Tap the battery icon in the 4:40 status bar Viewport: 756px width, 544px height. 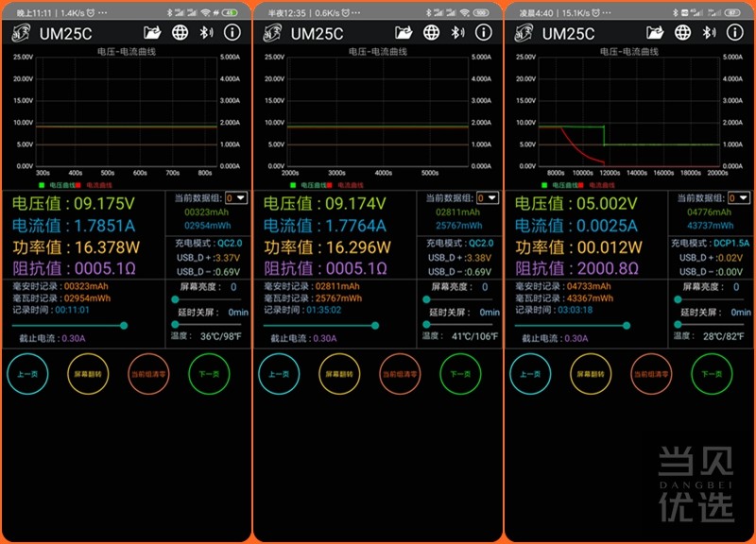tap(732, 13)
